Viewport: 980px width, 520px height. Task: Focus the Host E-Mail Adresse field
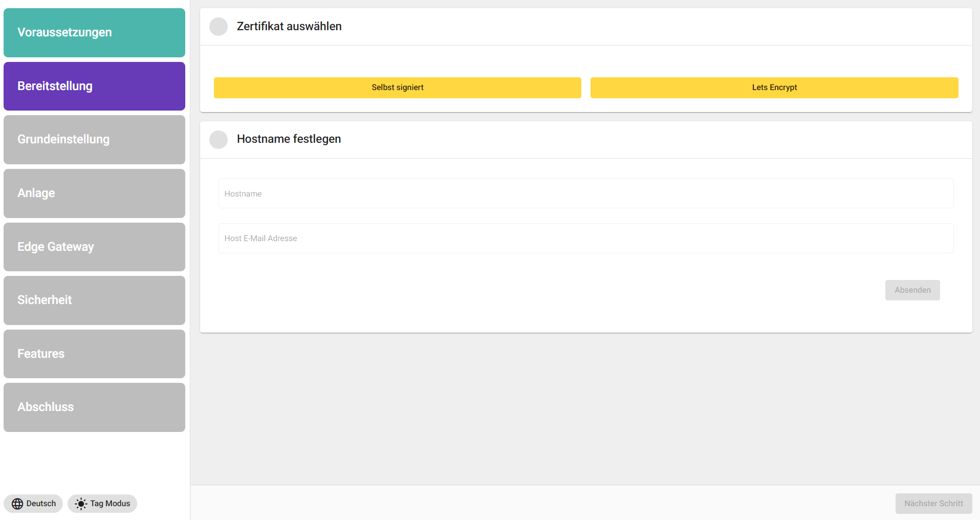point(585,239)
